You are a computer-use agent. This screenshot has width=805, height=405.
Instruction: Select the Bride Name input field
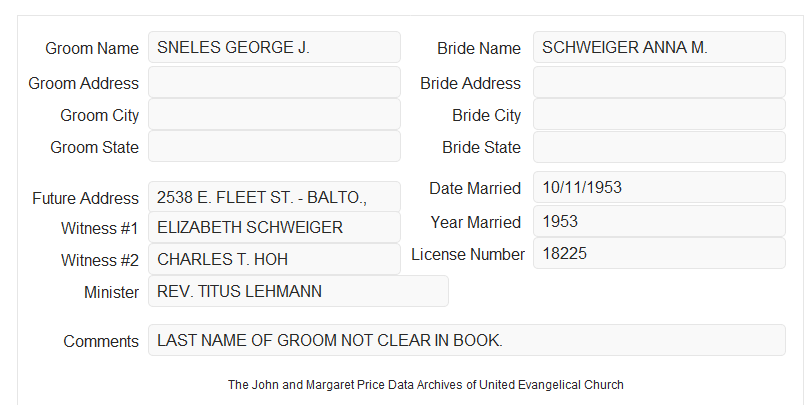[x=659, y=47]
